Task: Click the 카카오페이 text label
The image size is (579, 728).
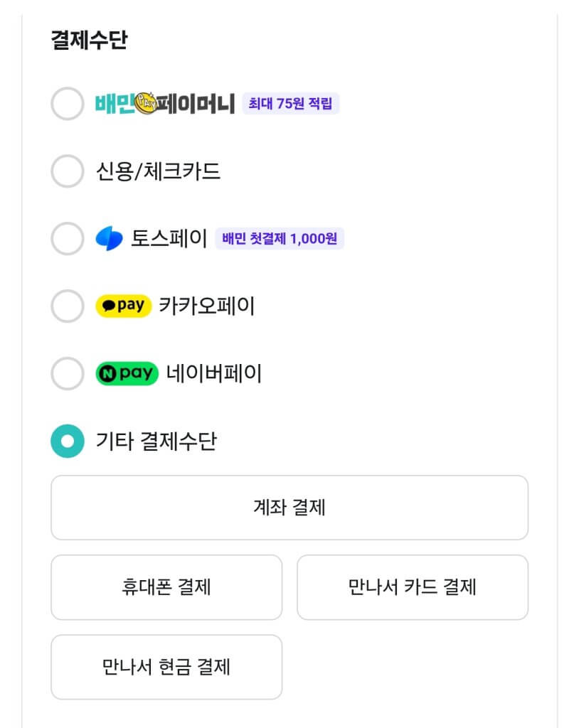Action: [x=207, y=306]
